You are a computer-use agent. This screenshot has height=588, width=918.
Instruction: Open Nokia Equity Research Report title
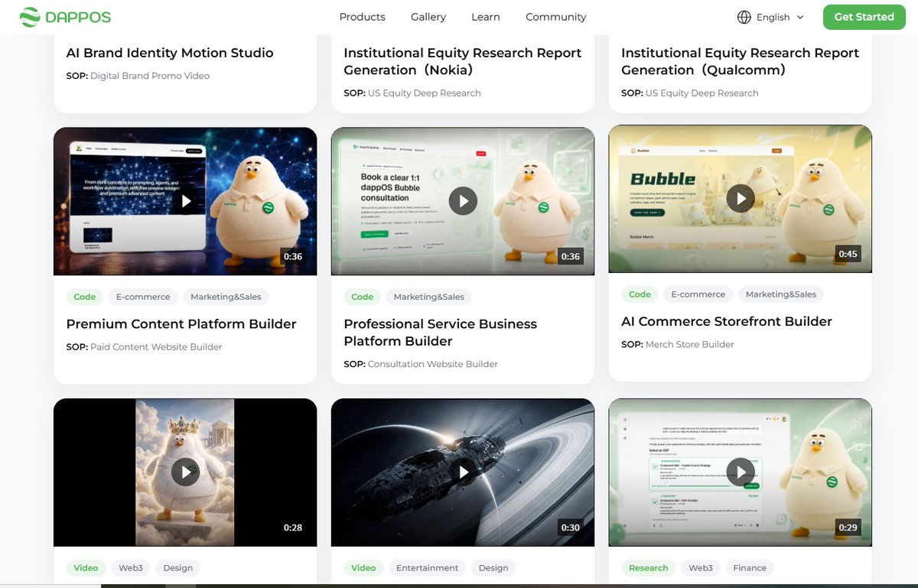pyautogui.click(x=463, y=61)
